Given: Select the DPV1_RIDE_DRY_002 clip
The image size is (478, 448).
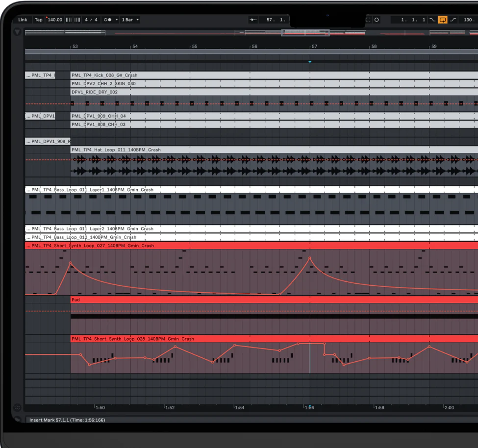Looking at the screenshot, I should coord(274,92).
